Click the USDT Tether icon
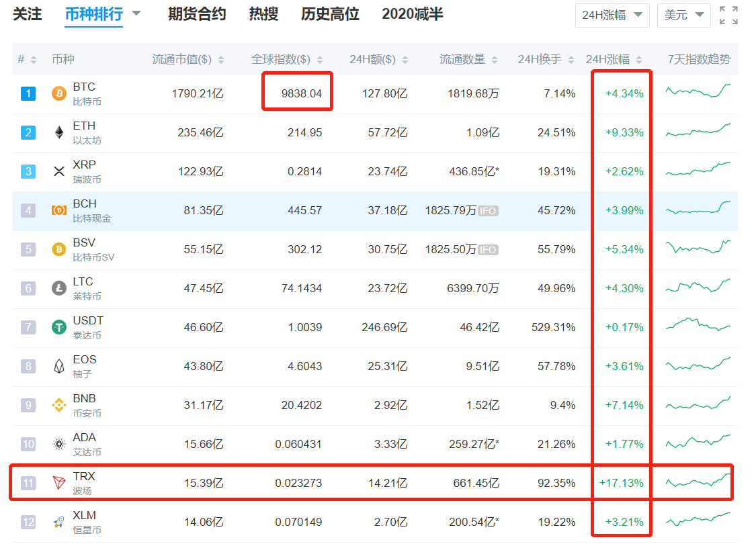The image size is (756, 544). [x=59, y=328]
